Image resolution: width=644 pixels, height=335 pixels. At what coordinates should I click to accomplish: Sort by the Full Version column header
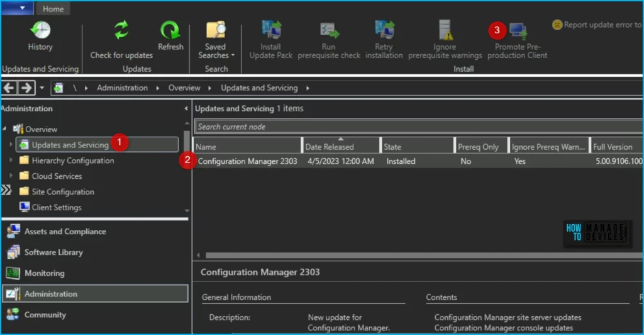click(x=616, y=147)
